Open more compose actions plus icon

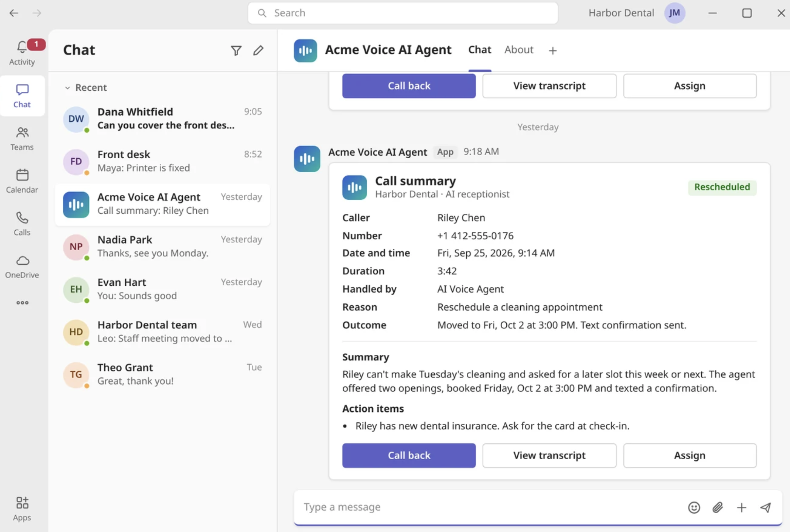pos(741,507)
